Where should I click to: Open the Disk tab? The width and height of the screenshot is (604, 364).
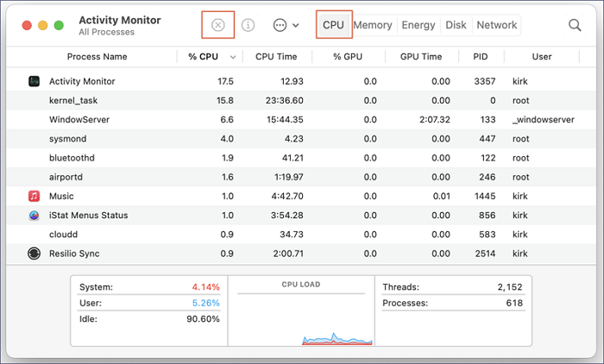pyautogui.click(x=456, y=25)
